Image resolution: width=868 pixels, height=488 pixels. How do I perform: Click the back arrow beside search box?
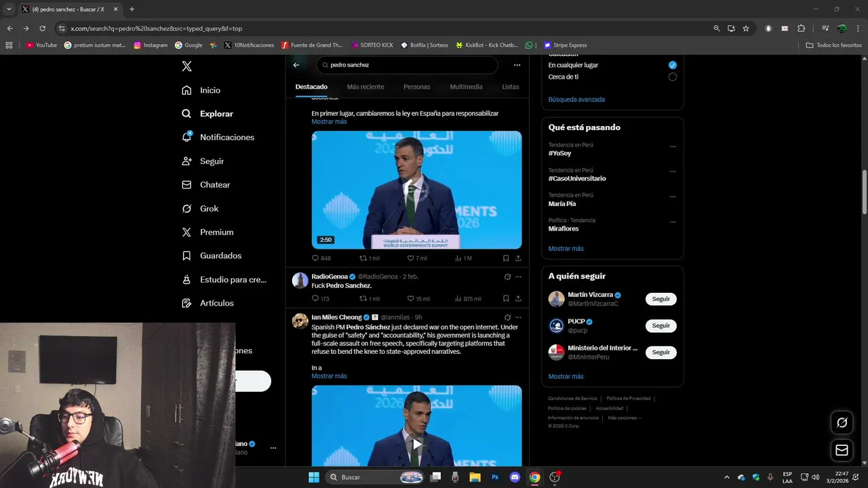[296, 65]
